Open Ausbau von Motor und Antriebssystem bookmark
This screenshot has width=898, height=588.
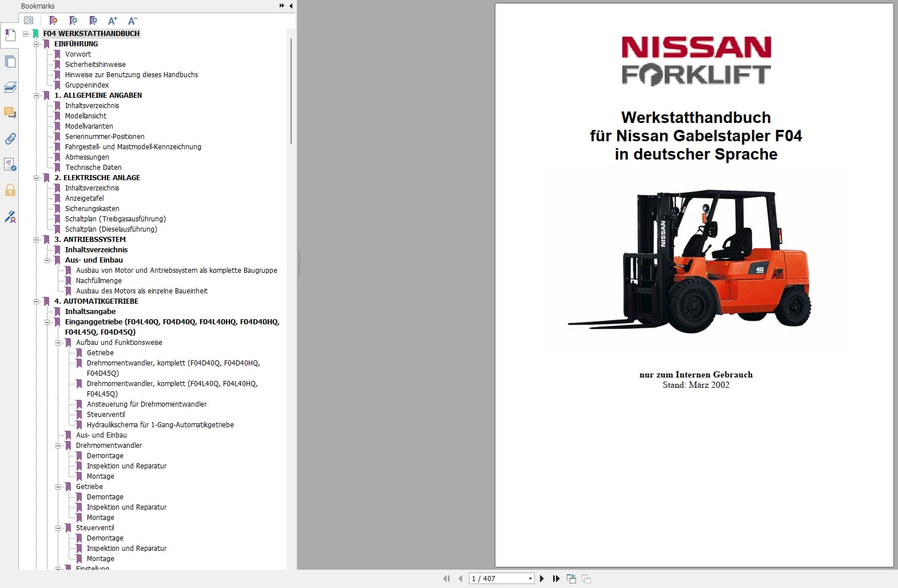(177, 271)
